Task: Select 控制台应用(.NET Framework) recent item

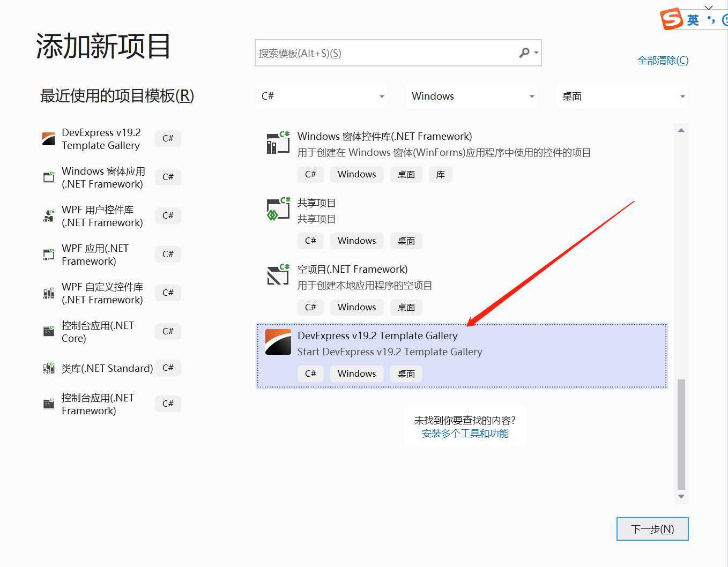Action: 112,404
